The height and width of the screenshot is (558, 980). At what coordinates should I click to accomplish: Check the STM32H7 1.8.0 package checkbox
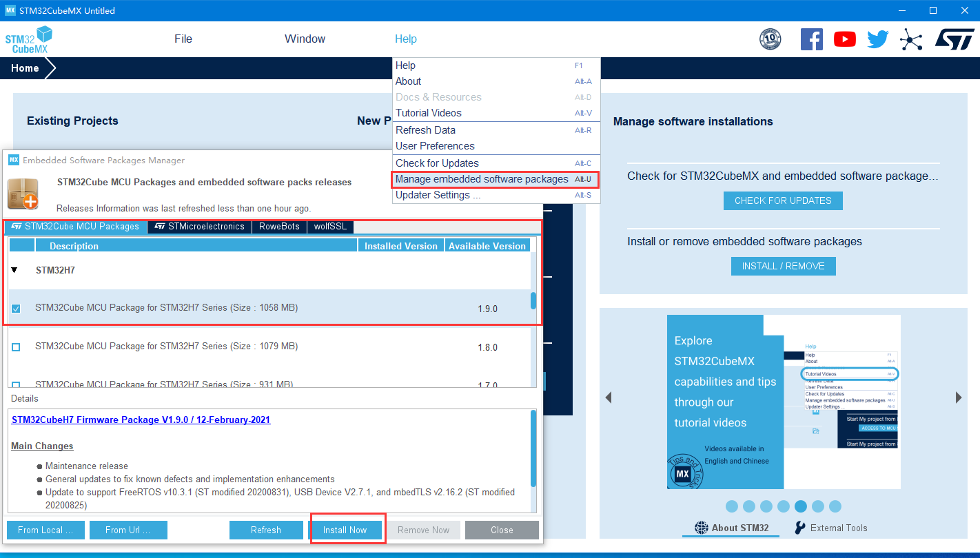[x=16, y=347]
